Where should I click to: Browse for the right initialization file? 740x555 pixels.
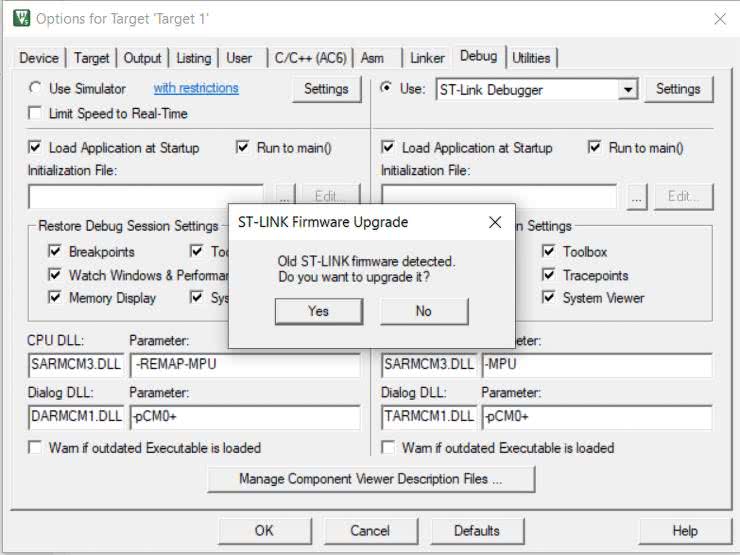pos(637,197)
